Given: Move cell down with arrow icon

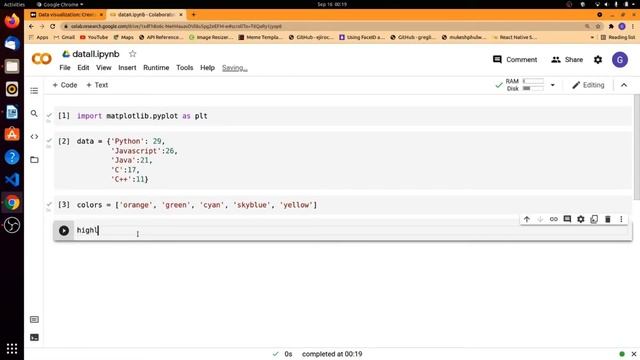Looking at the screenshot, I should point(540,219).
